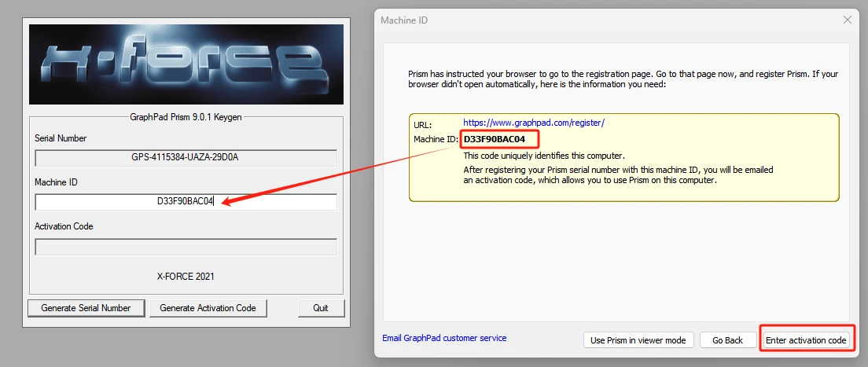The image size is (868, 367).
Task: Click the Machine ID dialog title
Action: pos(404,20)
